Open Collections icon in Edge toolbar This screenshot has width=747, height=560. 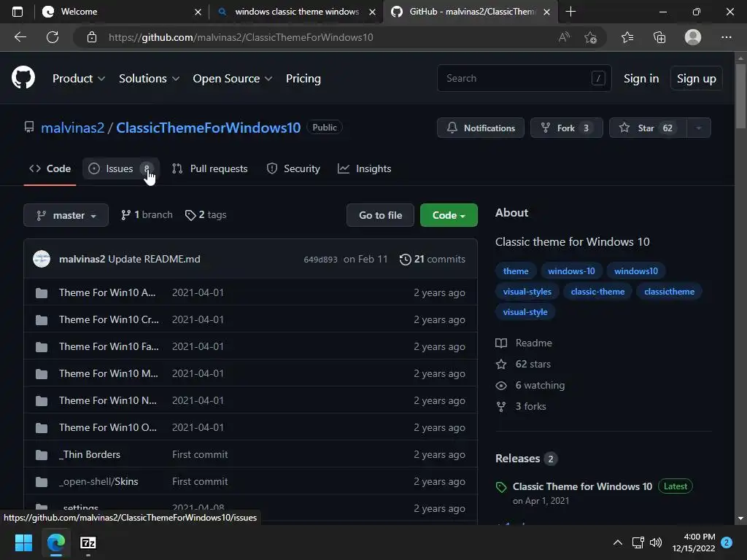tap(659, 37)
